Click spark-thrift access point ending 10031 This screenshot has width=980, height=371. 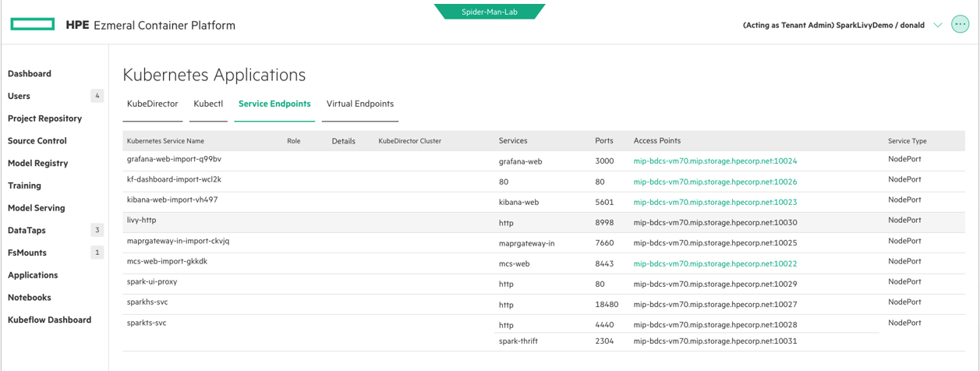pos(715,341)
